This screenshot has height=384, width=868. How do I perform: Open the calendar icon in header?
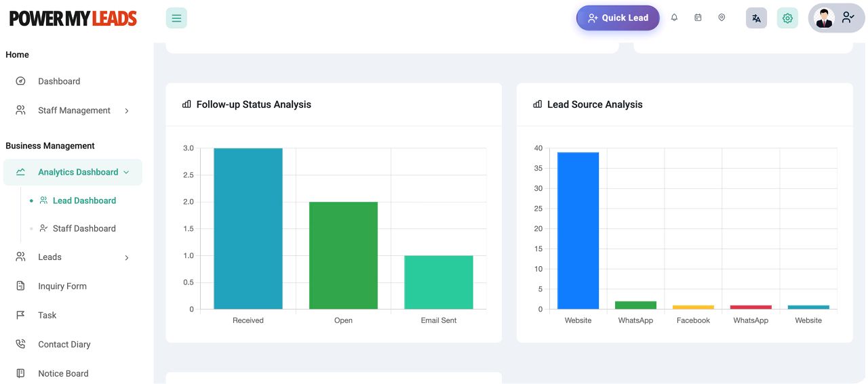click(698, 18)
